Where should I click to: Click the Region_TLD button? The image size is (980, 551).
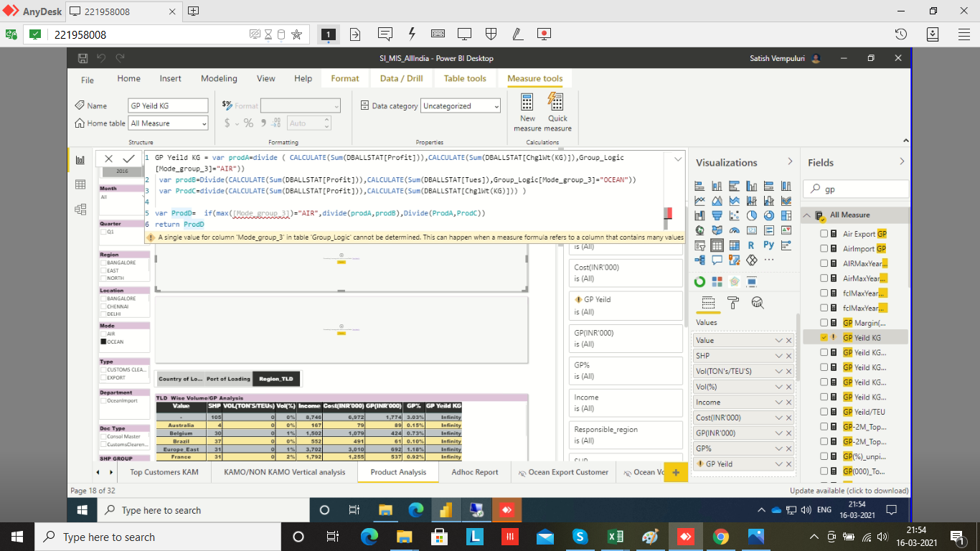point(276,379)
